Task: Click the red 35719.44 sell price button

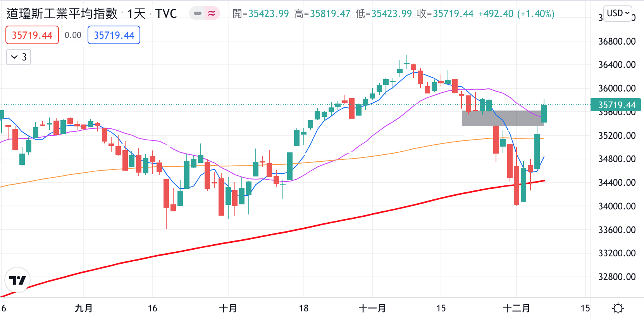Action: pyautogui.click(x=32, y=35)
